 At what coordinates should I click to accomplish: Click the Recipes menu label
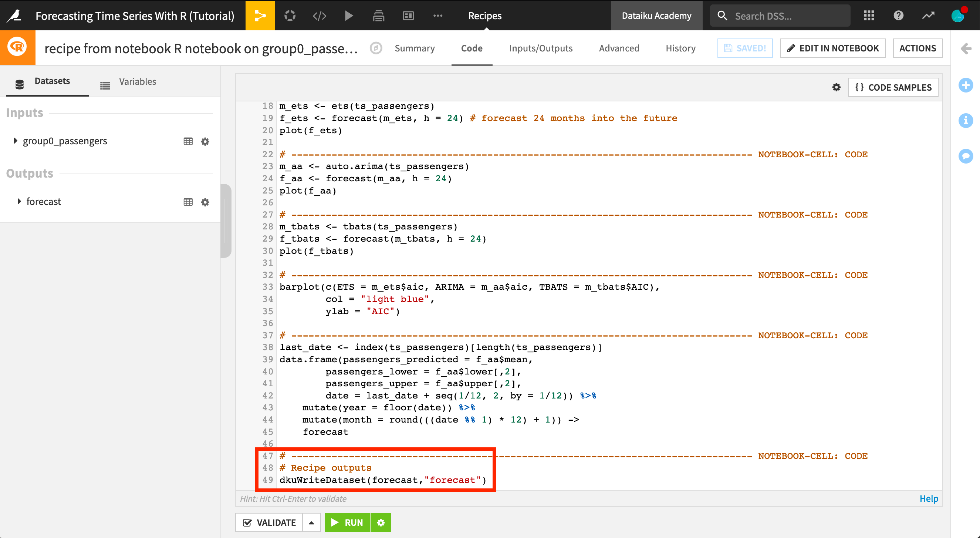(485, 16)
